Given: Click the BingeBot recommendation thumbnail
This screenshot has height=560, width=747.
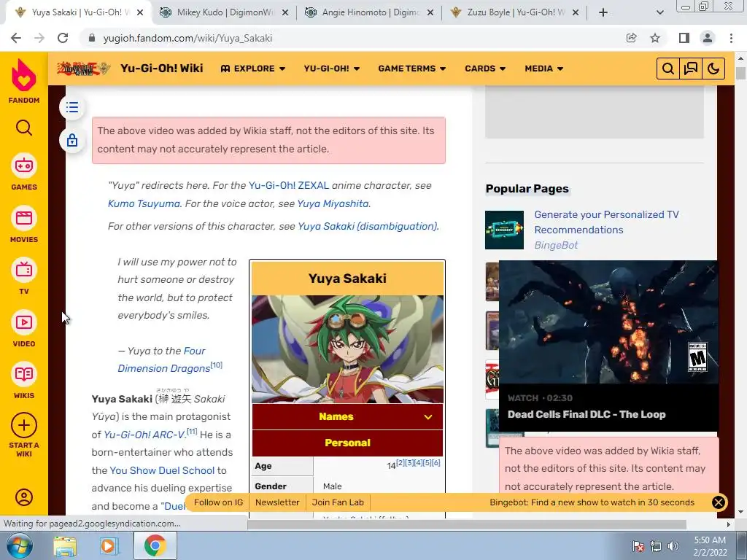Looking at the screenshot, I should coord(504,230).
